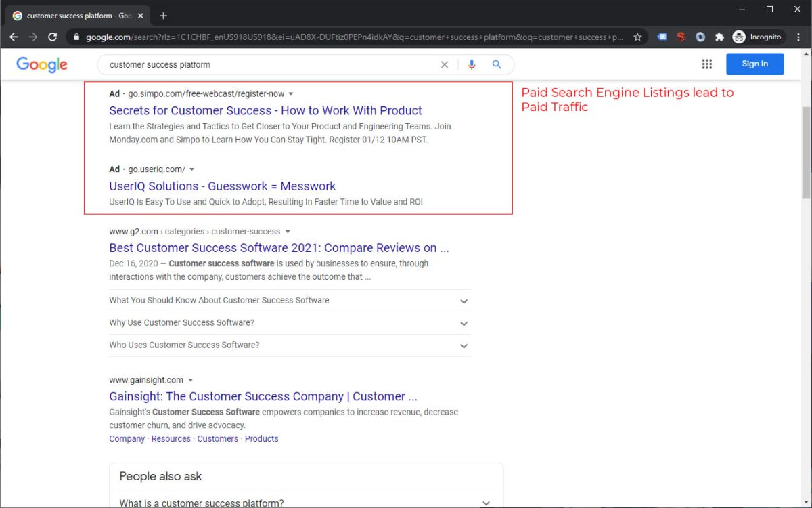This screenshot has width=812, height=508.
Task: Open Chrome's three-dot menu
Action: (798, 37)
